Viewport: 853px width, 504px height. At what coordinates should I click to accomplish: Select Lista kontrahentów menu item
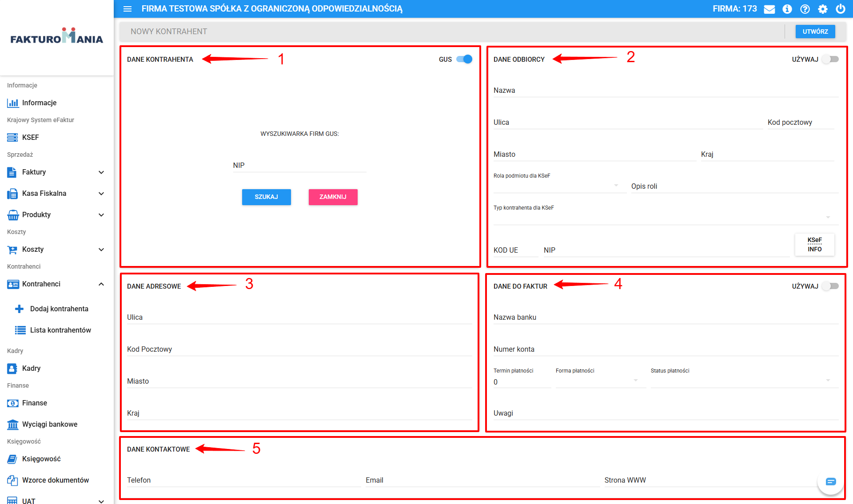tap(60, 330)
